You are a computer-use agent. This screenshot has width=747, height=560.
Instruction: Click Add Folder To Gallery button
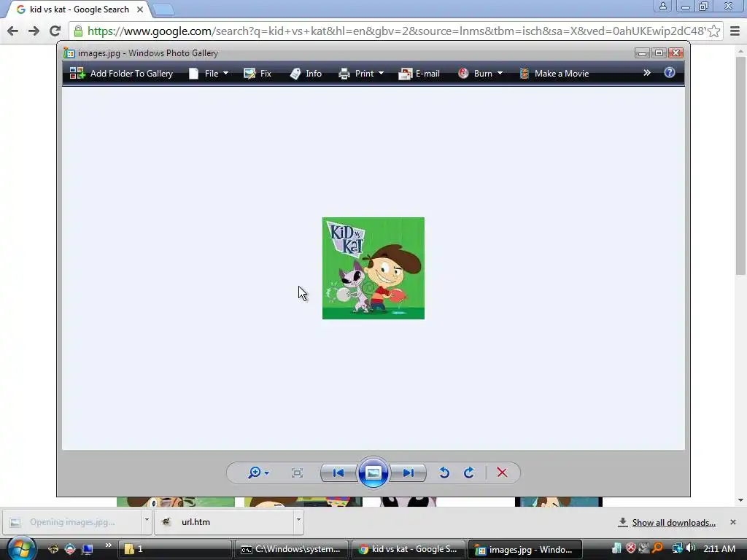pyautogui.click(x=121, y=74)
